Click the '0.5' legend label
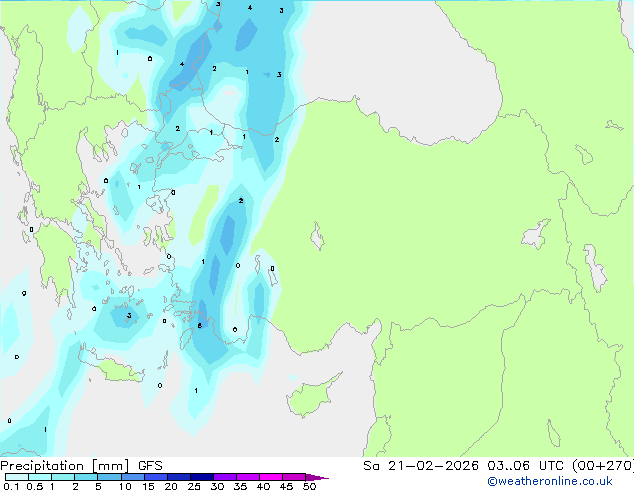Screen dimensions: 634x490 (35, 486)
